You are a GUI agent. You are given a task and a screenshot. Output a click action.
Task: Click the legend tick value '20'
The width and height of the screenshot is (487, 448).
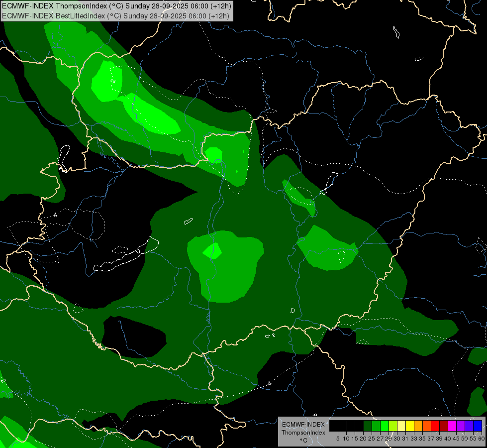363,439
